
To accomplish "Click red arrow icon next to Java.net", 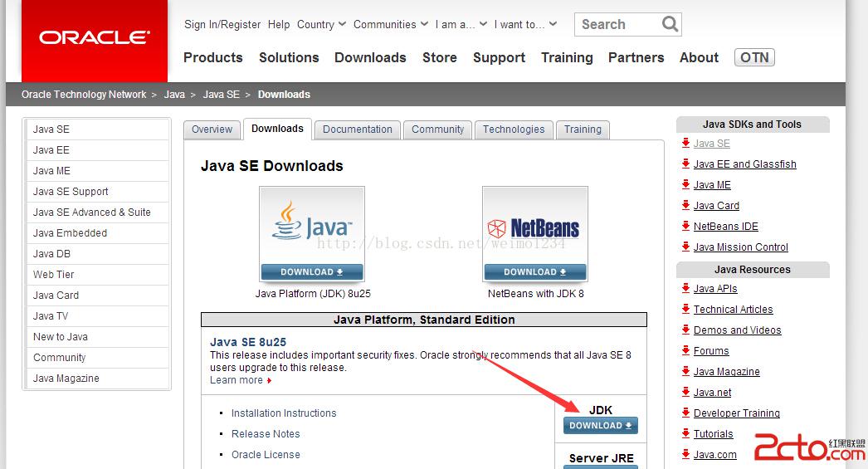I will tap(686, 392).
